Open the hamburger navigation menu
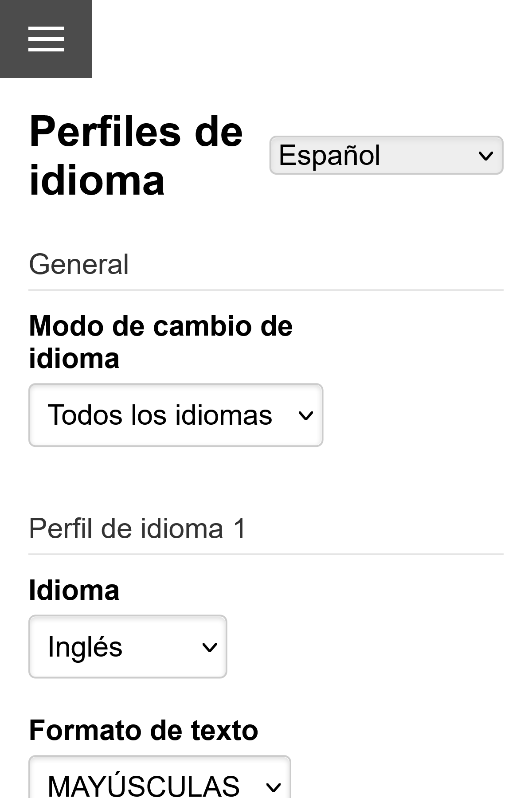Screen dimensions: 532x798 pyautogui.click(x=46, y=39)
